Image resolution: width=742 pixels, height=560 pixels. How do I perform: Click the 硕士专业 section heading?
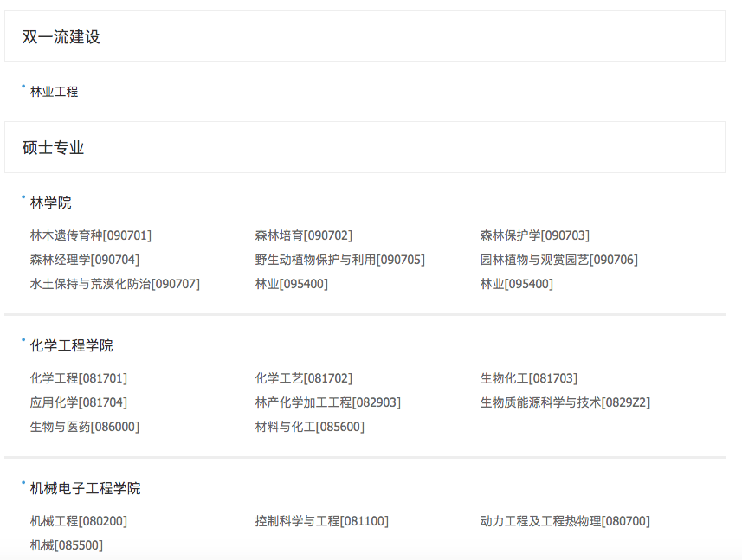tap(53, 147)
